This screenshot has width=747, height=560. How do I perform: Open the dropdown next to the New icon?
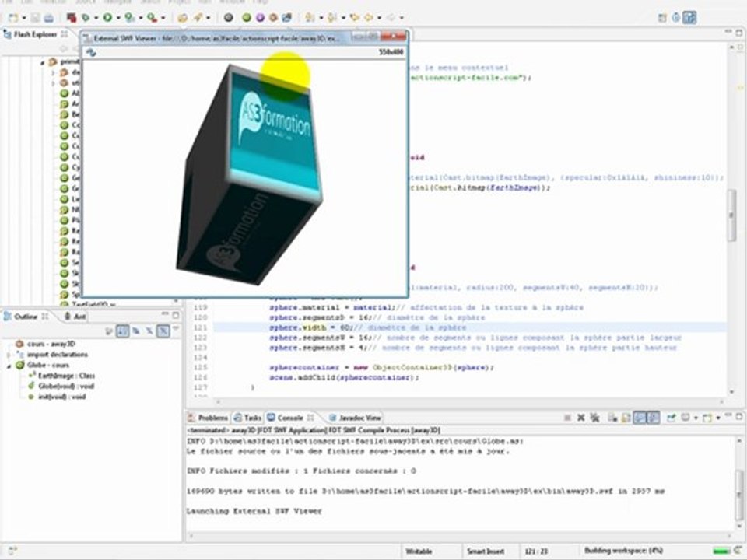24,18
